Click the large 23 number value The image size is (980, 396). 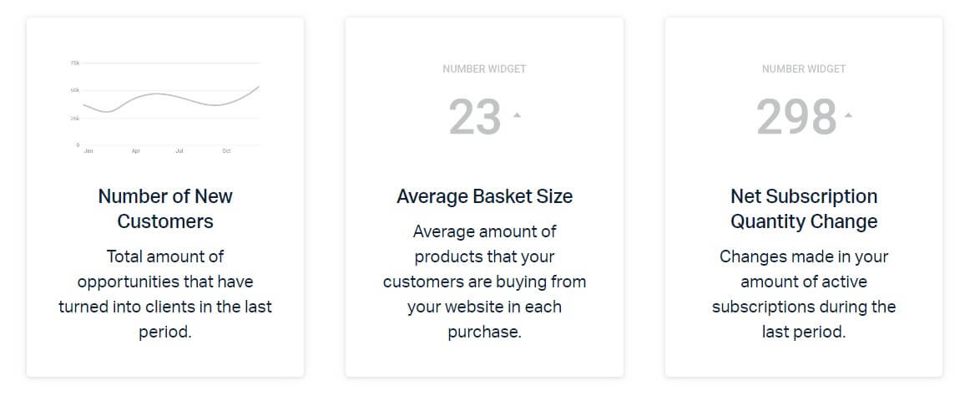click(475, 116)
